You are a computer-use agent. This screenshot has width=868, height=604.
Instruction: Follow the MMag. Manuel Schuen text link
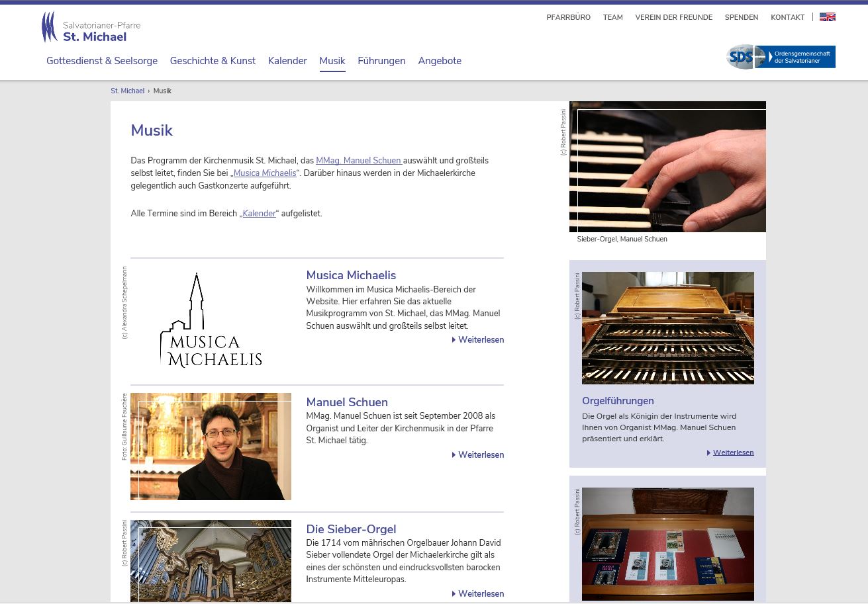click(358, 161)
